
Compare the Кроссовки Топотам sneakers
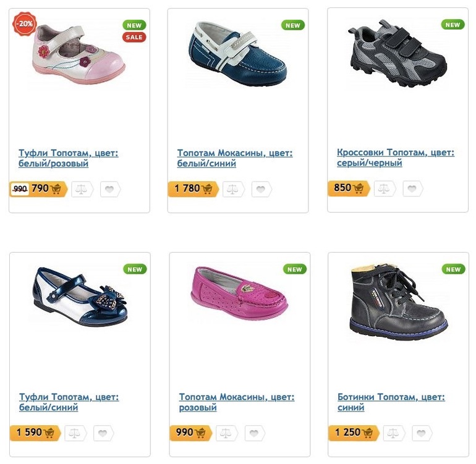[x=385, y=189]
